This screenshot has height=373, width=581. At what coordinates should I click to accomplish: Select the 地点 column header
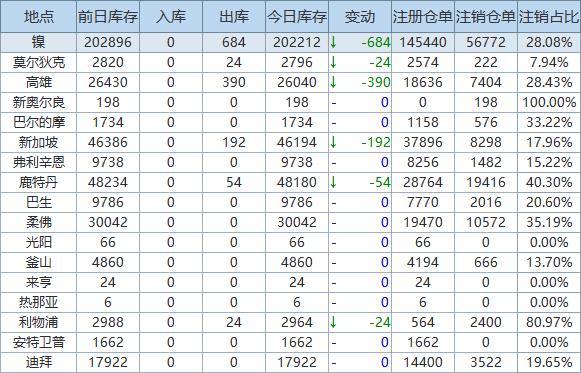(x=39, y=17)
